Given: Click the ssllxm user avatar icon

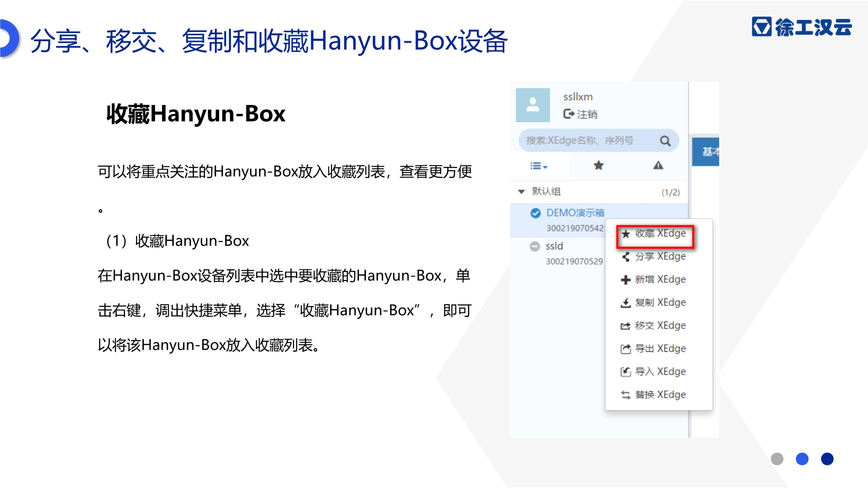Looking at the screenshot, I should pyautogui.click(x=533, y=105).
